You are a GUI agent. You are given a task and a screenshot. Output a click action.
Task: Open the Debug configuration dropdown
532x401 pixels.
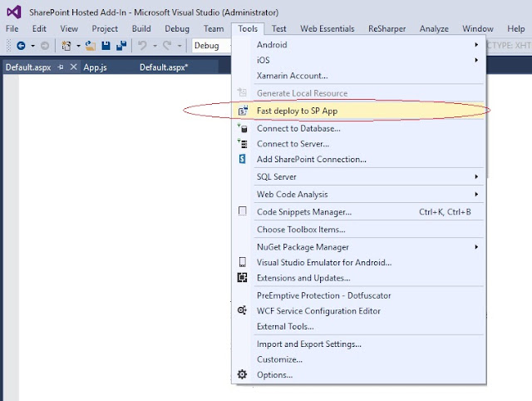click(211, 46)
